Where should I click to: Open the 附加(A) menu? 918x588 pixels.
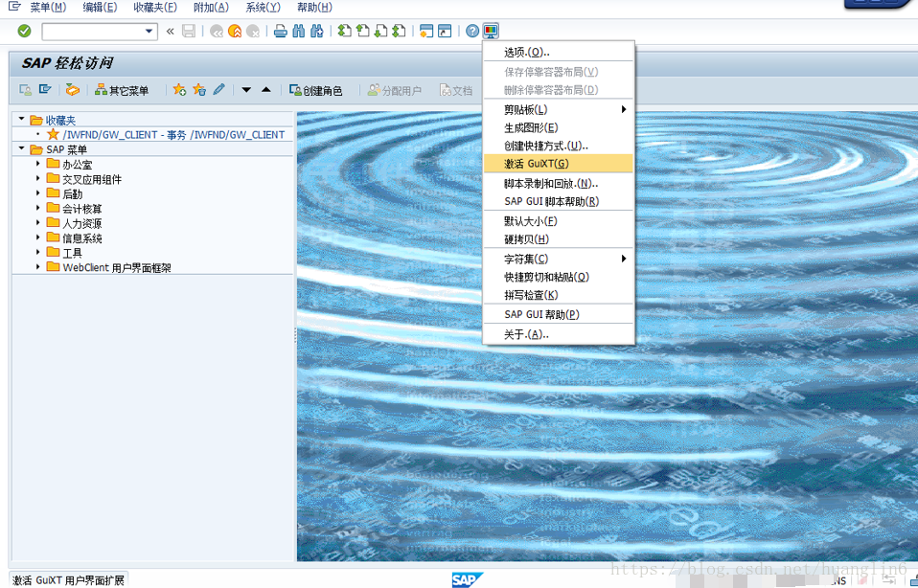coord(211,8)
